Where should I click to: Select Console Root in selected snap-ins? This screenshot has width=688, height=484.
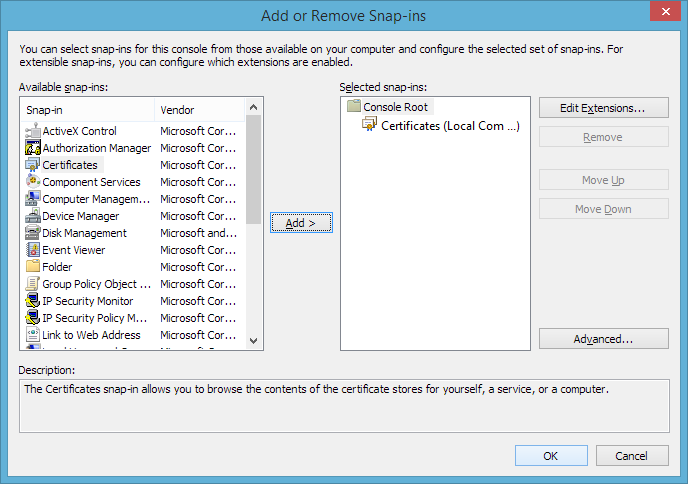395,106
